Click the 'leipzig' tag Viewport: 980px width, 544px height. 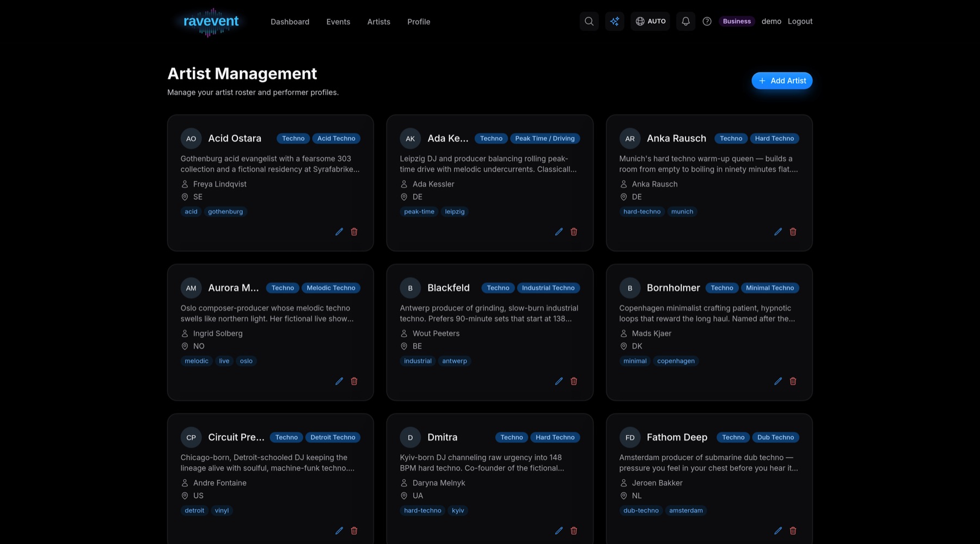tap(455, 212)
